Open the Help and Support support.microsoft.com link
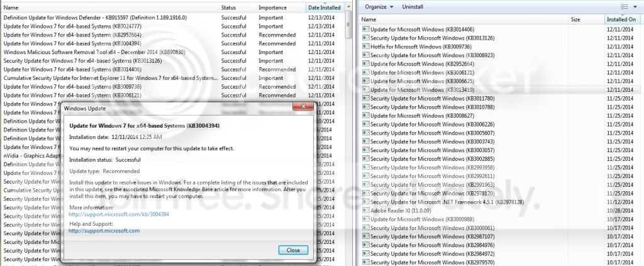 pyautogui.click(x=104, y=231)
